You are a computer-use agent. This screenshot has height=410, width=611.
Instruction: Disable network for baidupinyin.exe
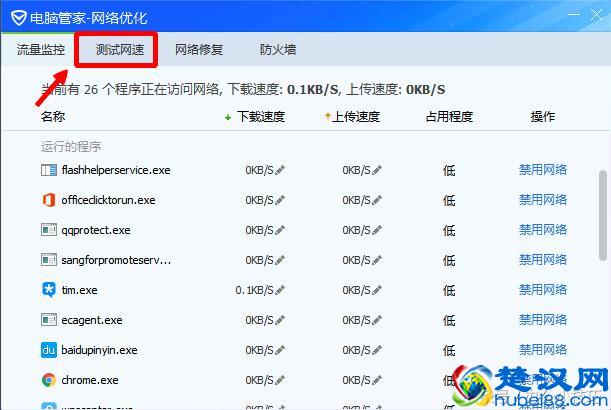(543, 350)
